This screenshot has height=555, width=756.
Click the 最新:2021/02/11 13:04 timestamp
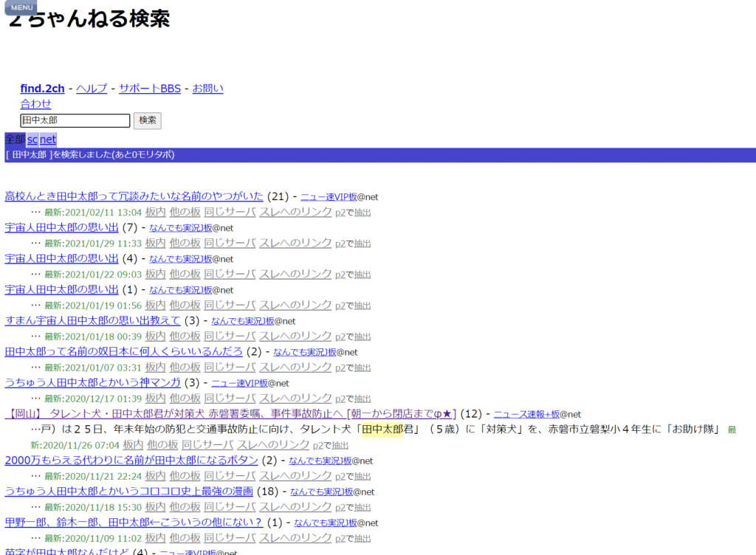point(93,213)
